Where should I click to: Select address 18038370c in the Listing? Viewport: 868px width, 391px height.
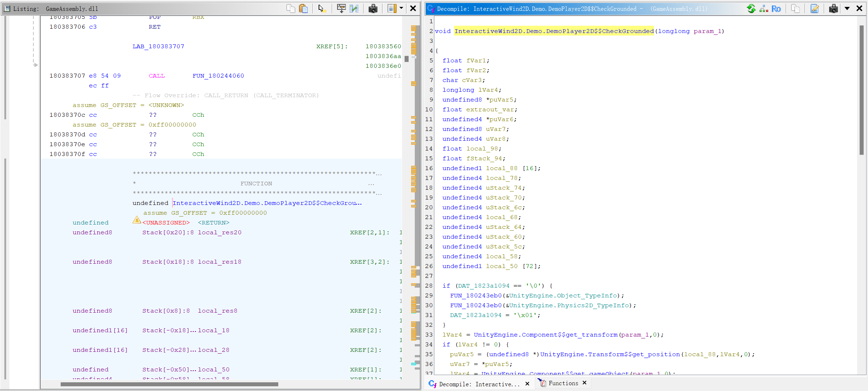[67, 115]
